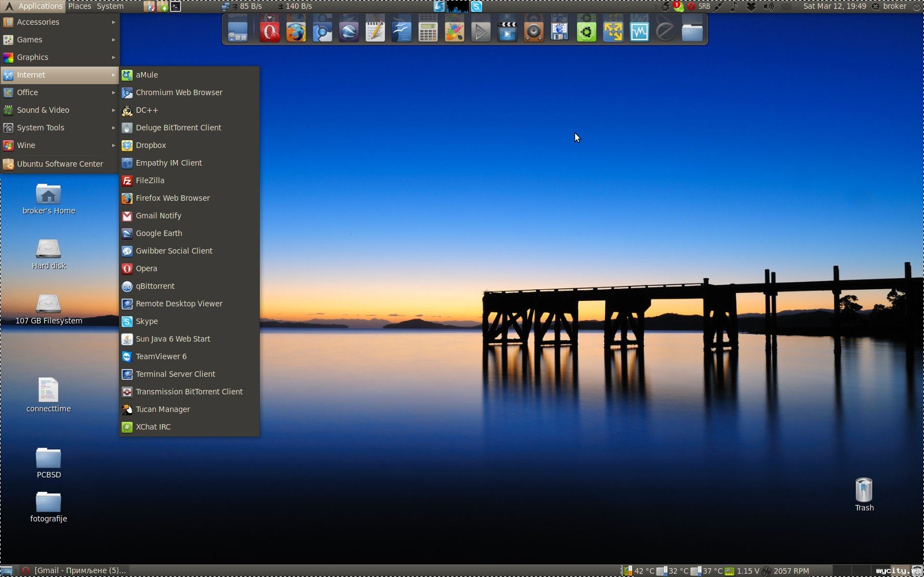Click the Gmail taskbar window button

click(x=75, y=570)
